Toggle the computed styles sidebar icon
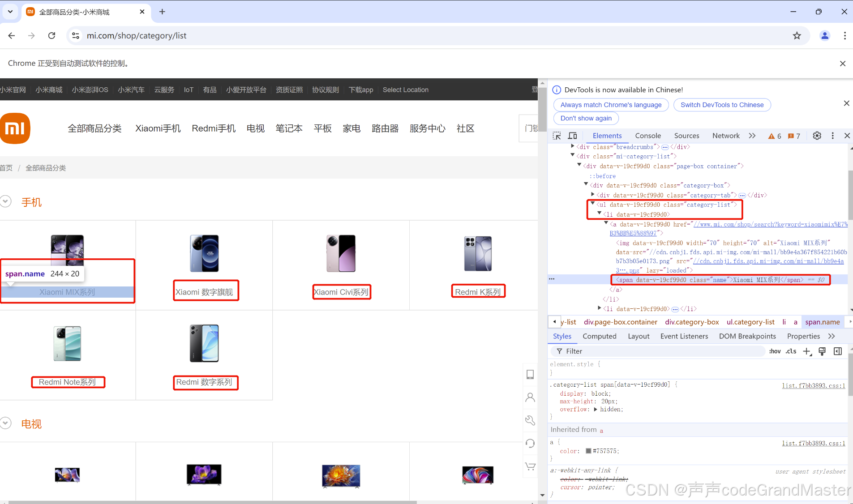 click(x=838, y=351)
